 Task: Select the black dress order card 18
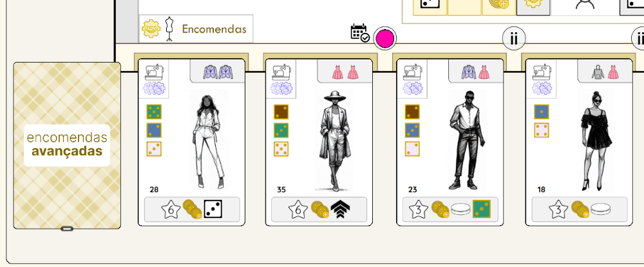[x=579, y=143]
